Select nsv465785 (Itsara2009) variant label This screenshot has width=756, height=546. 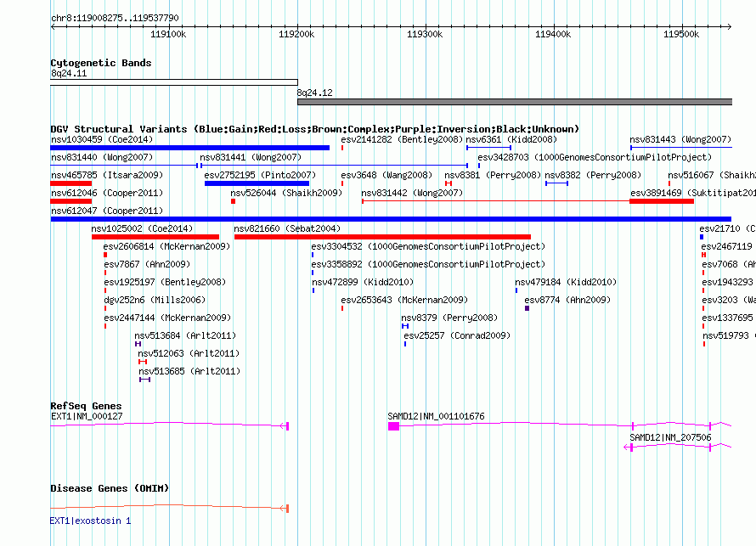pos(107,175)
